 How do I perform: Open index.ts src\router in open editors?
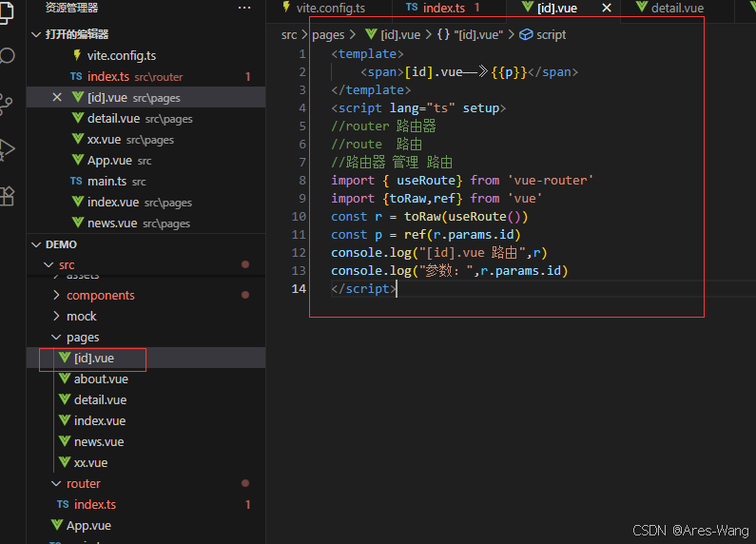coord(145,77)
